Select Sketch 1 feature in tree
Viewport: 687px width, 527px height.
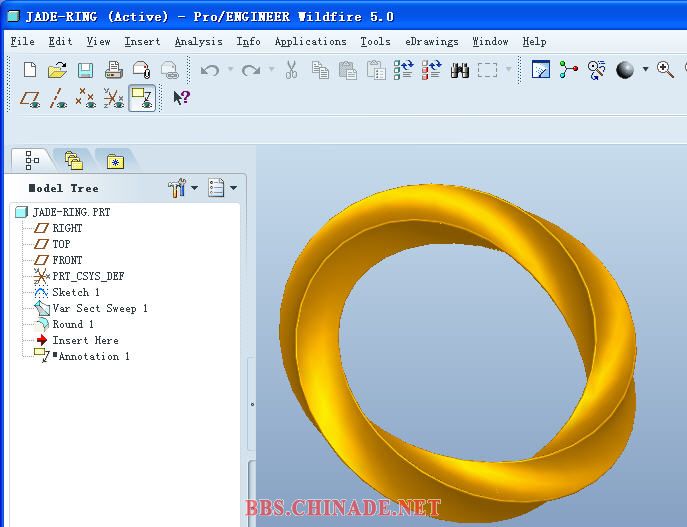67,292
